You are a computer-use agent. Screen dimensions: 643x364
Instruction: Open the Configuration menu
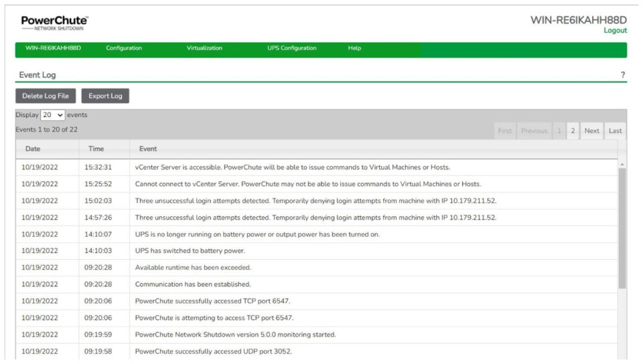pyautogui.click(x=124, y=48)
